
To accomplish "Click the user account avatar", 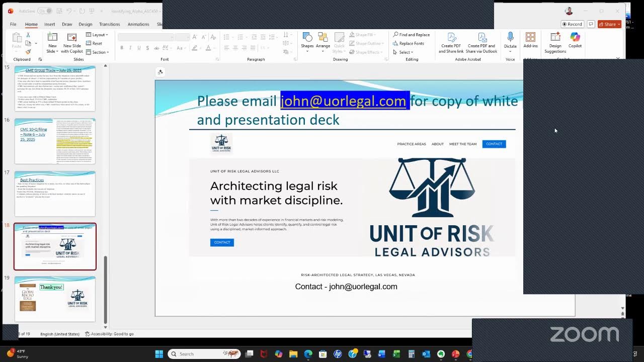I will (569, 11).
